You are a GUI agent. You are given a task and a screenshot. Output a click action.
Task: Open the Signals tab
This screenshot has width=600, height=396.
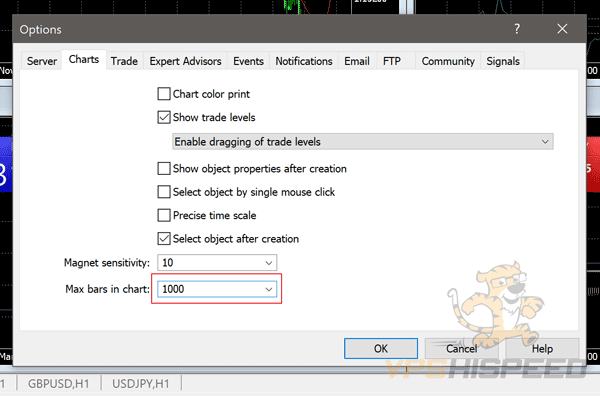pyautogui.click(x=503, y=61)
